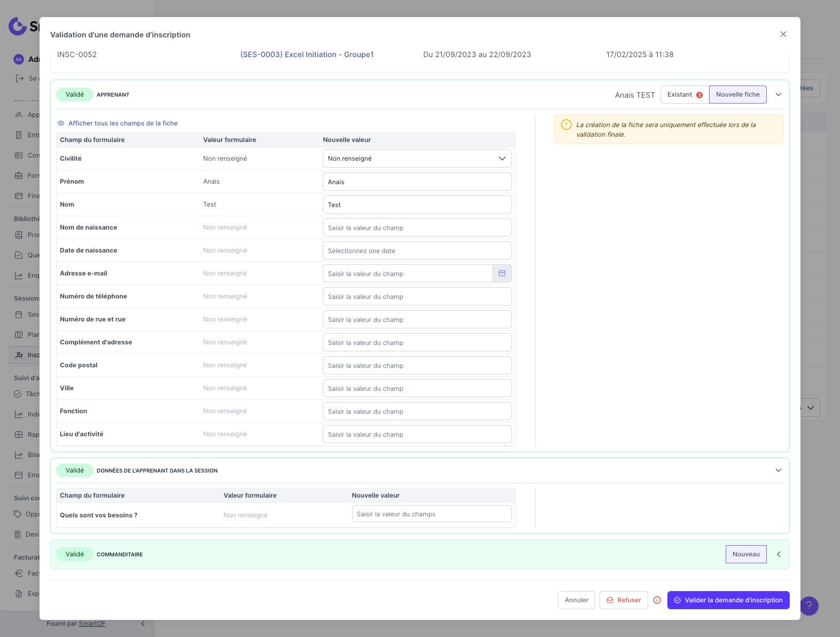Click the Lieu d'activité input field

pyautogui.click(x=417, y=434)
